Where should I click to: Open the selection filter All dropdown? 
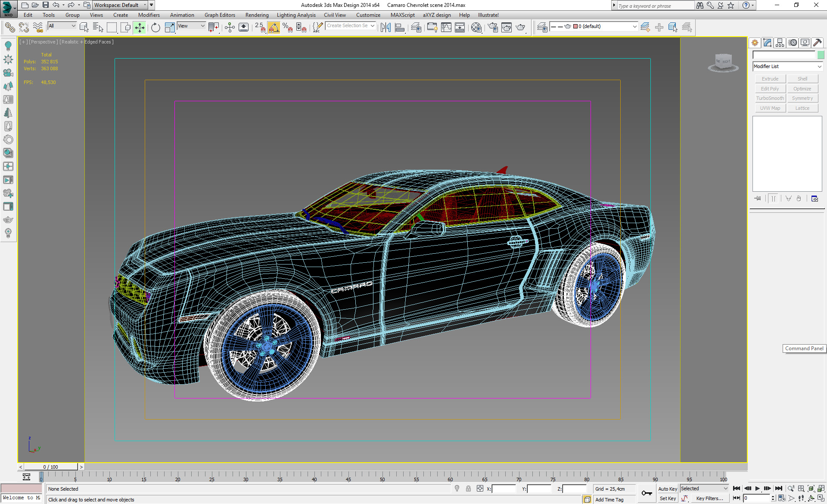tap(62, 26)
